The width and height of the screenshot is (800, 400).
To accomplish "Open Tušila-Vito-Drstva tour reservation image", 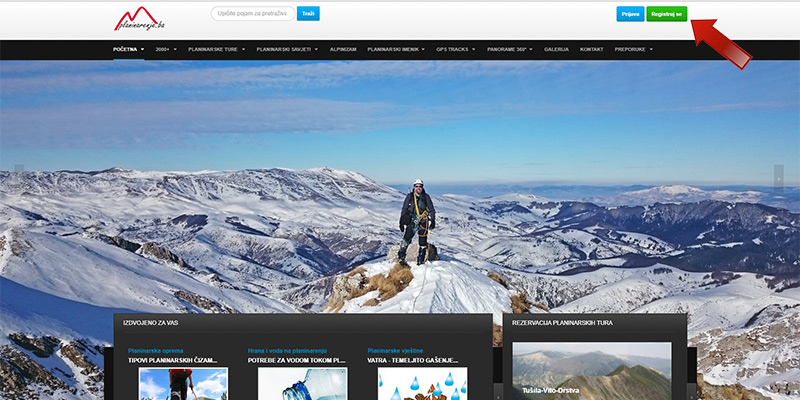I will (591, 371).
